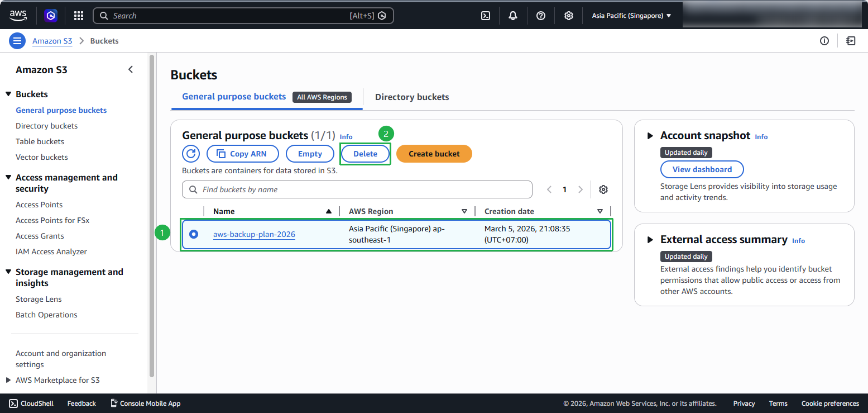Open Access Points in sidebar
The width and height of the screenshot is (868, 413).
[x=39, y=205]
